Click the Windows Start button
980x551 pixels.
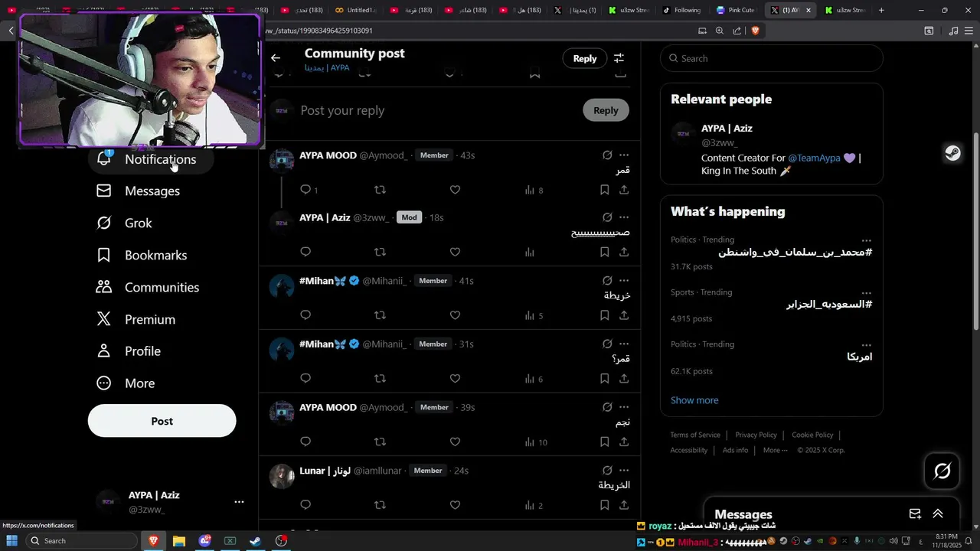(x=11, y=541)
